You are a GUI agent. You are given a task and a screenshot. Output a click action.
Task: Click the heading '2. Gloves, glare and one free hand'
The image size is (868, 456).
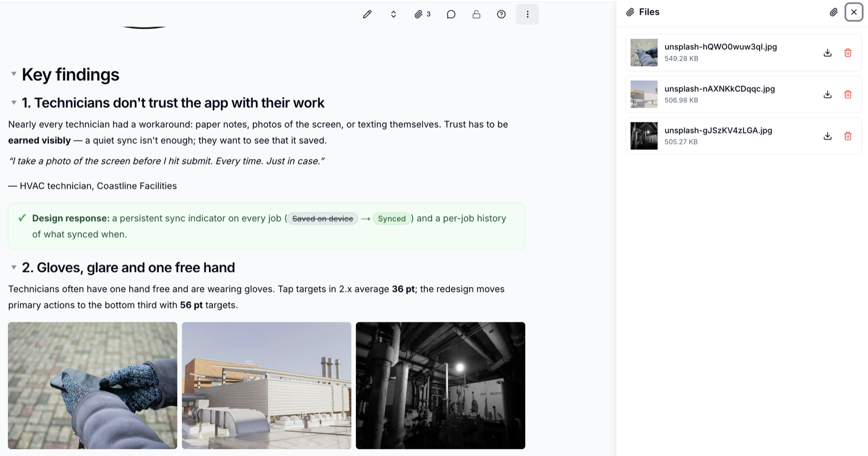pyautogui.click(x=129, y=268)
